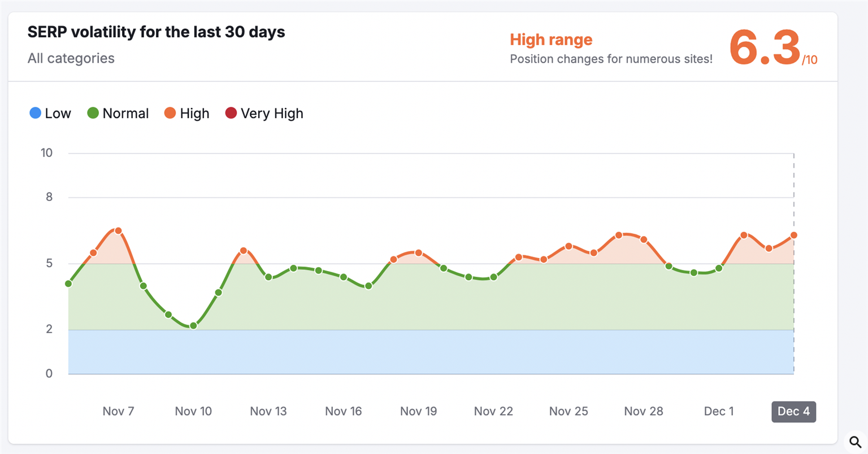Click the first data point on the chart
Viewport: 868px width, 454px height.
click(x=68, y=283)
